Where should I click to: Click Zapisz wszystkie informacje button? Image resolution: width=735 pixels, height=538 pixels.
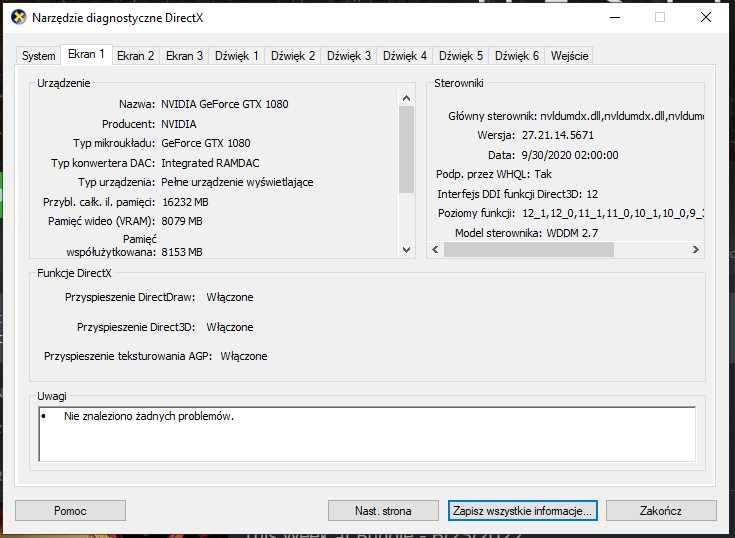522,510
